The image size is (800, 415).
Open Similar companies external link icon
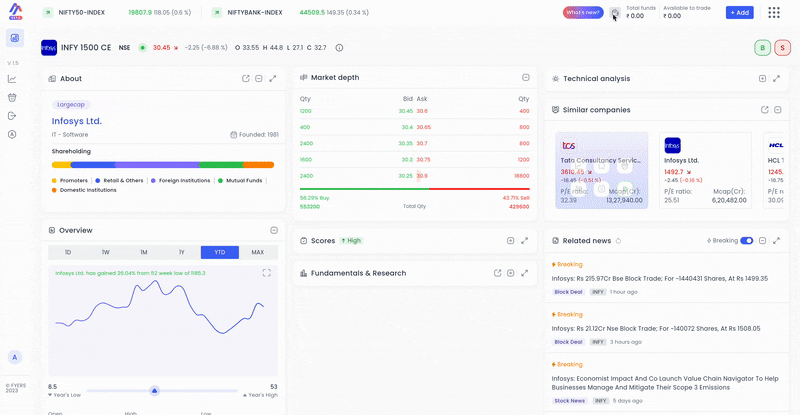(764, 110)
